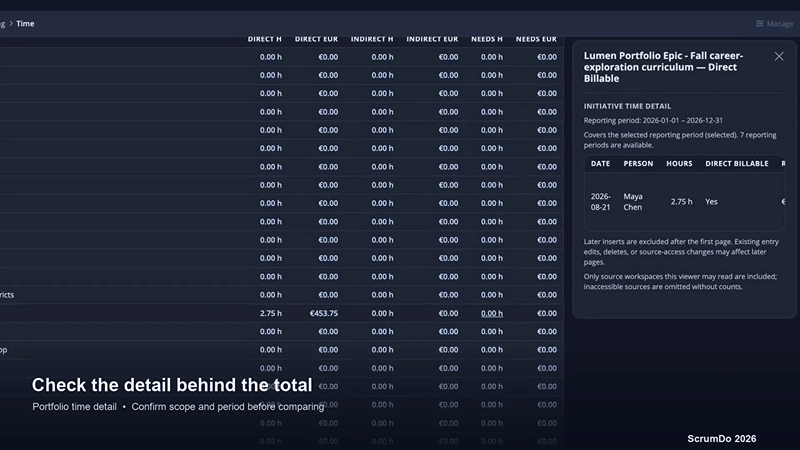The height and width of the screenshot is (450, 800).
Task: Click the Lumen Portfolio Epic panel title
Action: pyautogui.click(x=663, y=67)
